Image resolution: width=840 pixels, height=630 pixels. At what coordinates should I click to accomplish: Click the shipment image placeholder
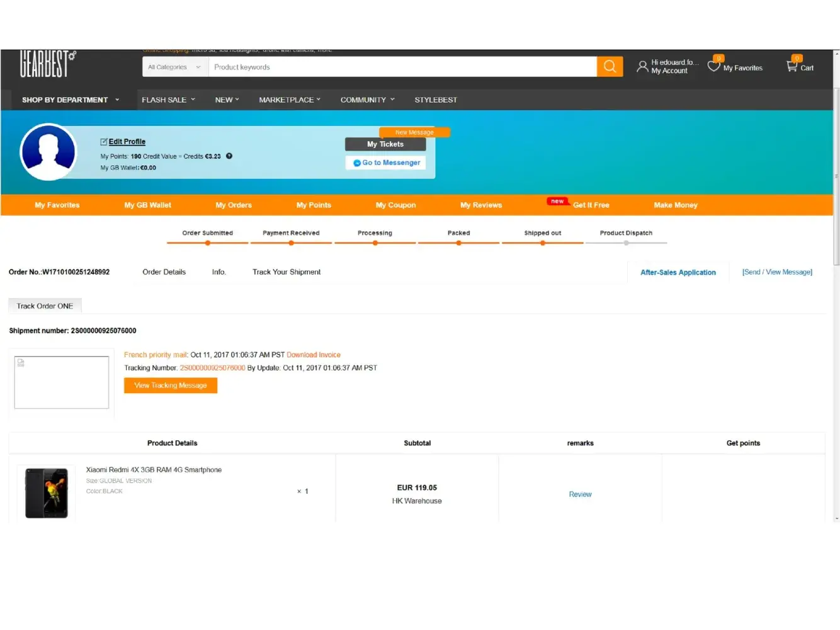click(62, 382)
